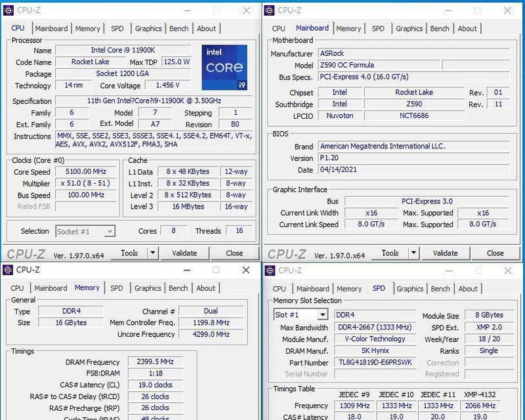The width and height of the screenshot is (525, 420).
Task: Open About tab in the Mainboard window
Action: point(467,28)
